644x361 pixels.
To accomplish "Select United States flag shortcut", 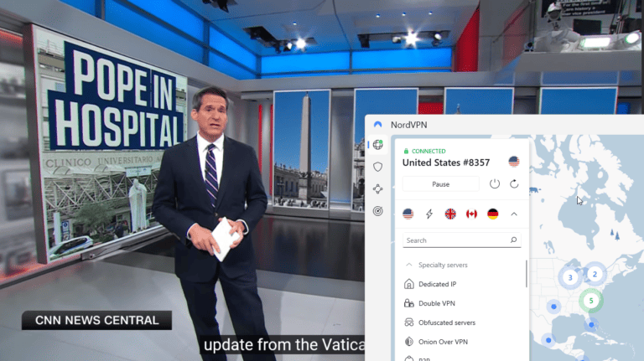I will pos(408,214).
